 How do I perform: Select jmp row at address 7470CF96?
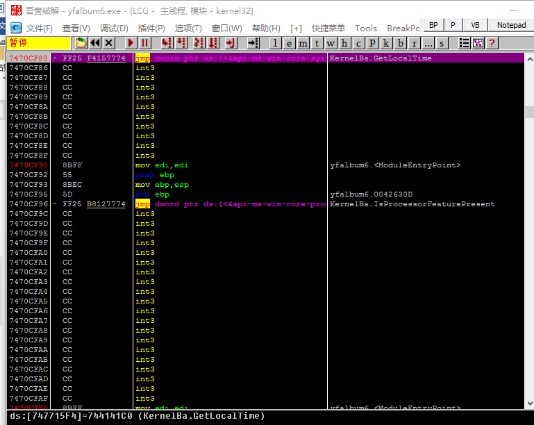(x=266, y=204)
